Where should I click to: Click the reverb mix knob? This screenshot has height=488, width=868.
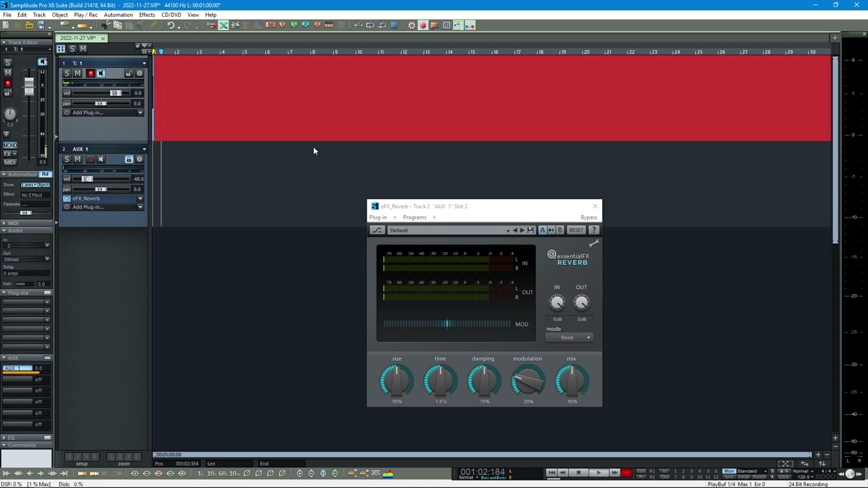(572, 381)
